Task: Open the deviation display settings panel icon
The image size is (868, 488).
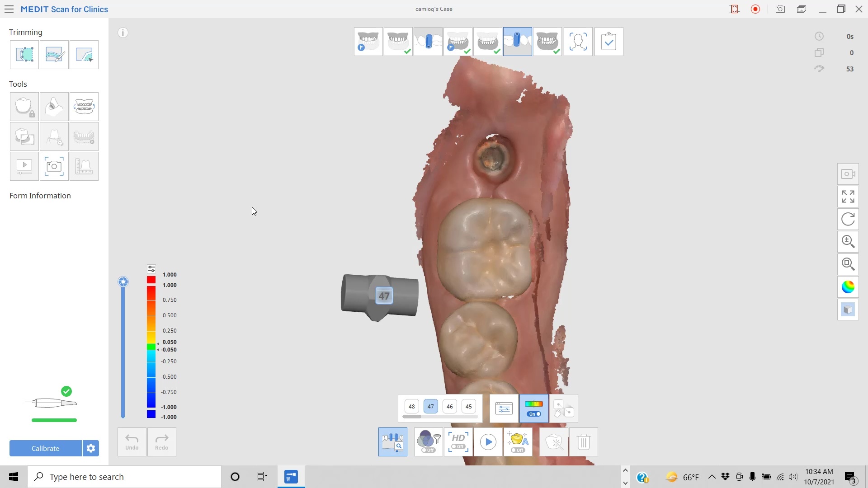Action: 504,408
